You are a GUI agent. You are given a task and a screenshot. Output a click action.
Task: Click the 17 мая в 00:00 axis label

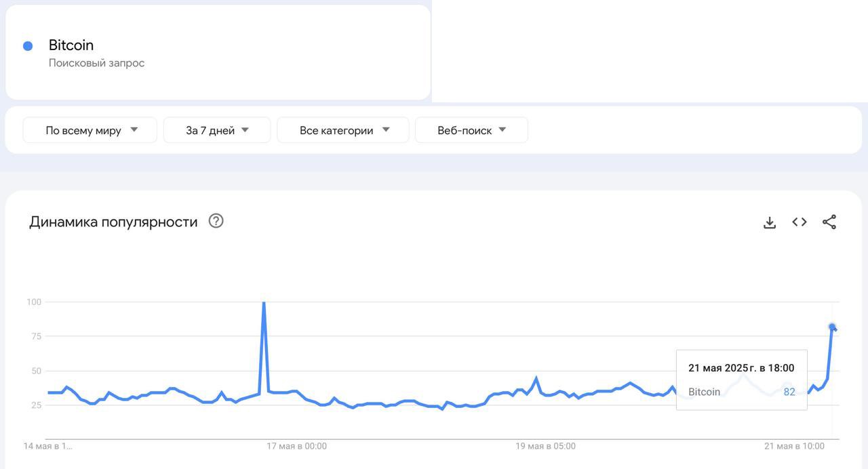(x=296, y=446)
